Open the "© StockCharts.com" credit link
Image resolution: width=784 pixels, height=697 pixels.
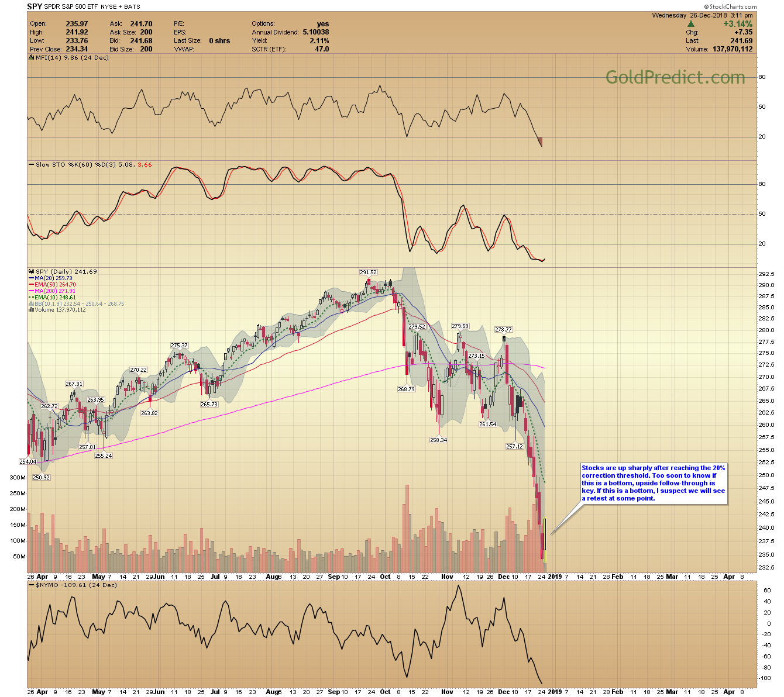pyautogui.click(x=731, y=7)
